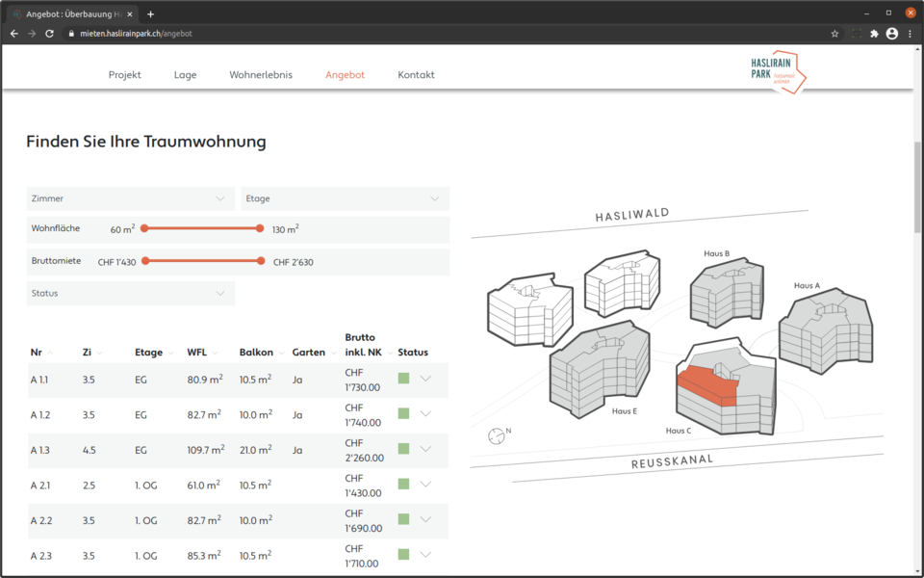Expand details of apartment A 2.2
The height and width of the screenshot is (578, 924).
[425, 519]
